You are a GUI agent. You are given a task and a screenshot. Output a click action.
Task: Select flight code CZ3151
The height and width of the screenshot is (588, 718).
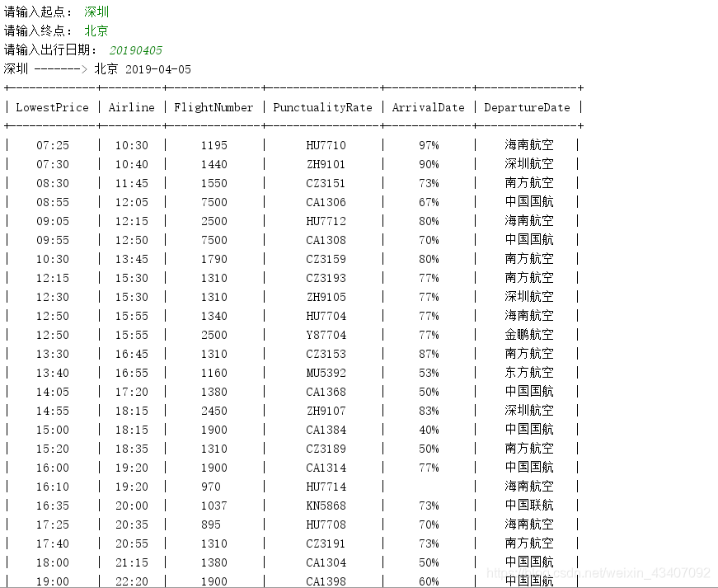click(x=326, y=183)
